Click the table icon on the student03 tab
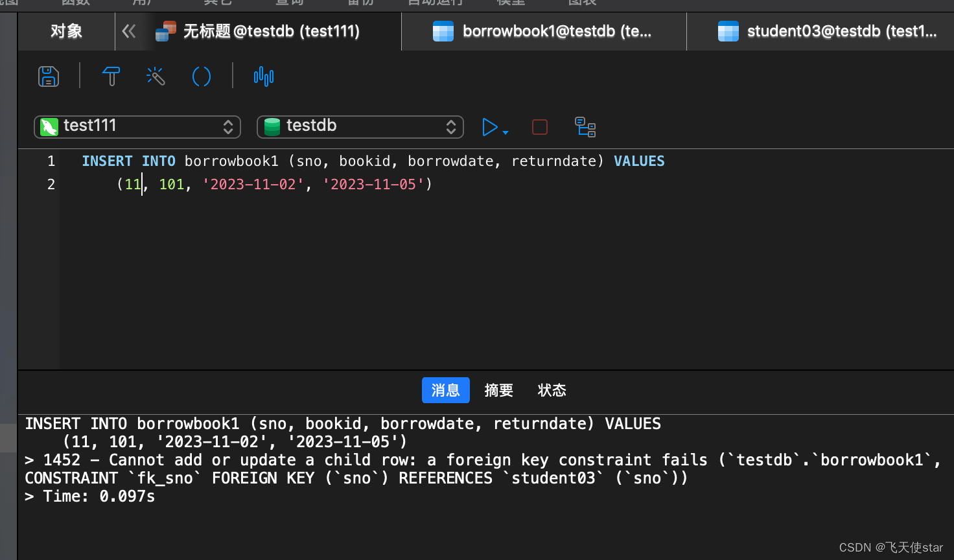The image size is (954, 560). pyautogui.click(x=728, y=31)
